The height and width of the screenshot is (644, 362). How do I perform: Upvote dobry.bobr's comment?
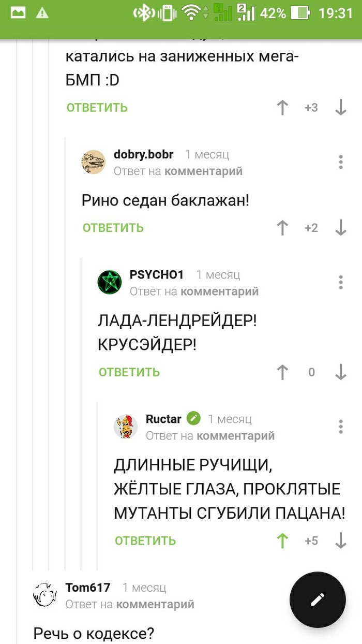pos(282,228)
